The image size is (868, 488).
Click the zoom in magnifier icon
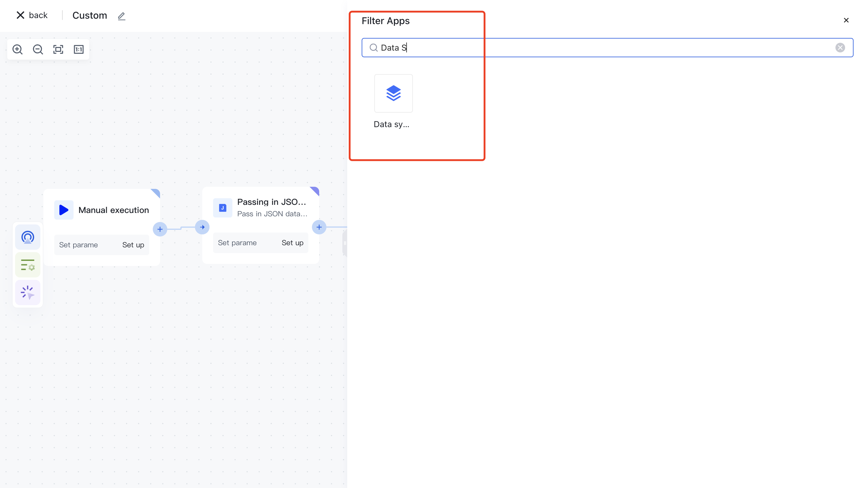point(17,49)
